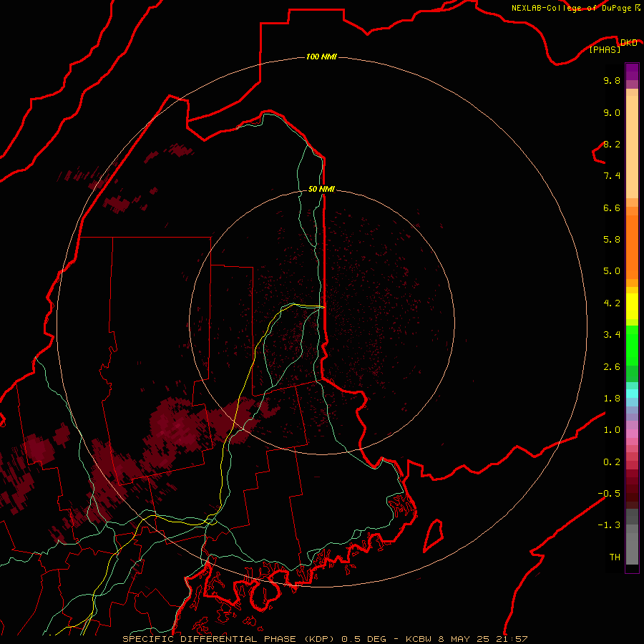Click the 9.0 legend value
This screenshot has height=644, width=644.
[612, 112]
